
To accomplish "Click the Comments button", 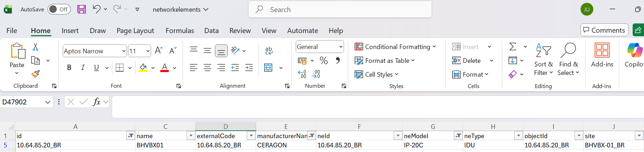I will click(604, 30).
